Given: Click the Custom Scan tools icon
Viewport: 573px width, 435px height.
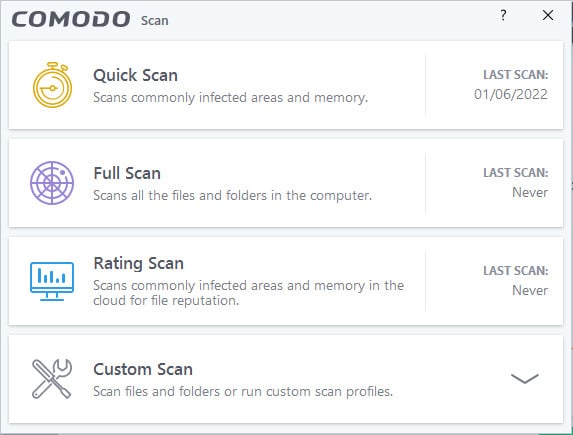Looking at the screenshot, I should [52, 379].
